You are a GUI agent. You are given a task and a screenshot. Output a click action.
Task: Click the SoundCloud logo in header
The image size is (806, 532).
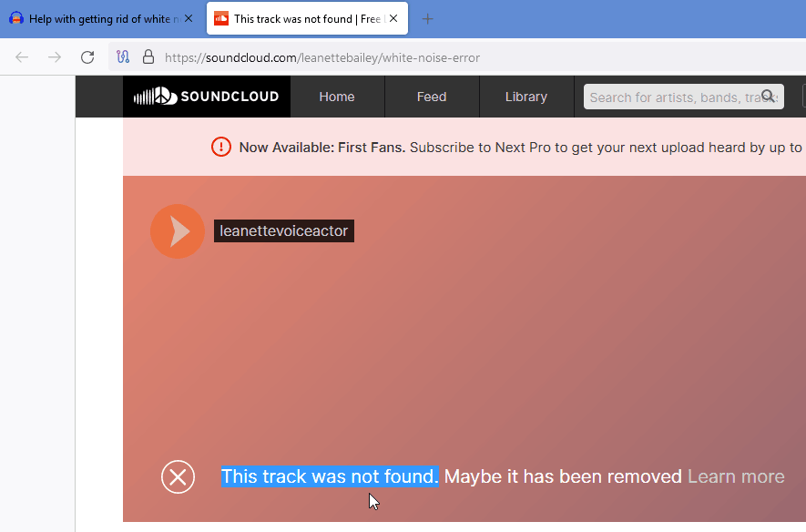point(206,97)
